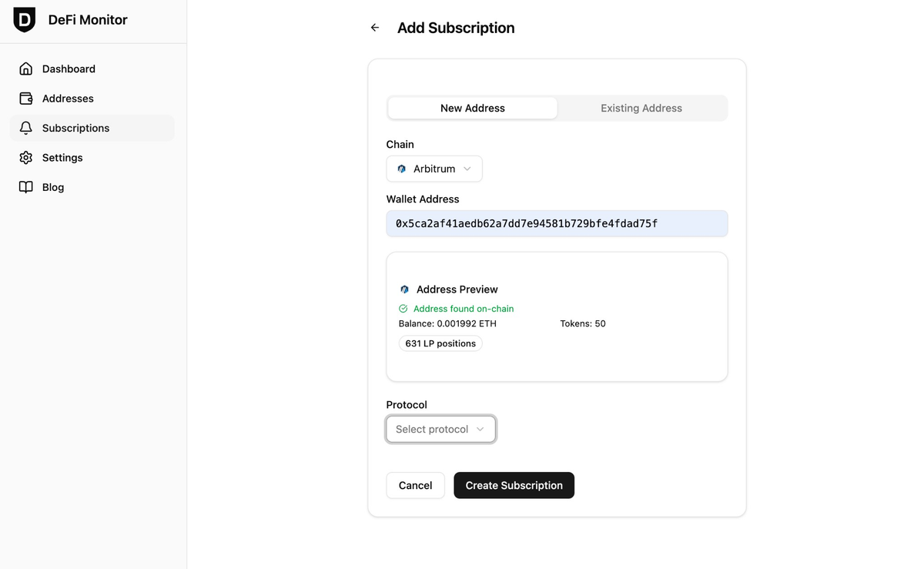Click the 631 LP positions badge
This screenshot has width=924, height=569.
440,343
